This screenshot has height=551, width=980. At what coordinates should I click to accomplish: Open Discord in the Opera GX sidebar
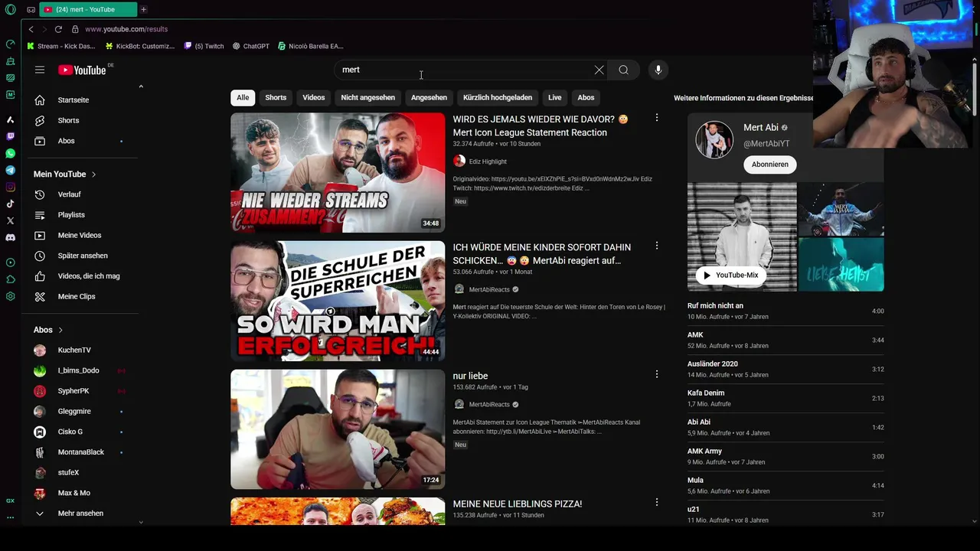[x=10, y=237]
